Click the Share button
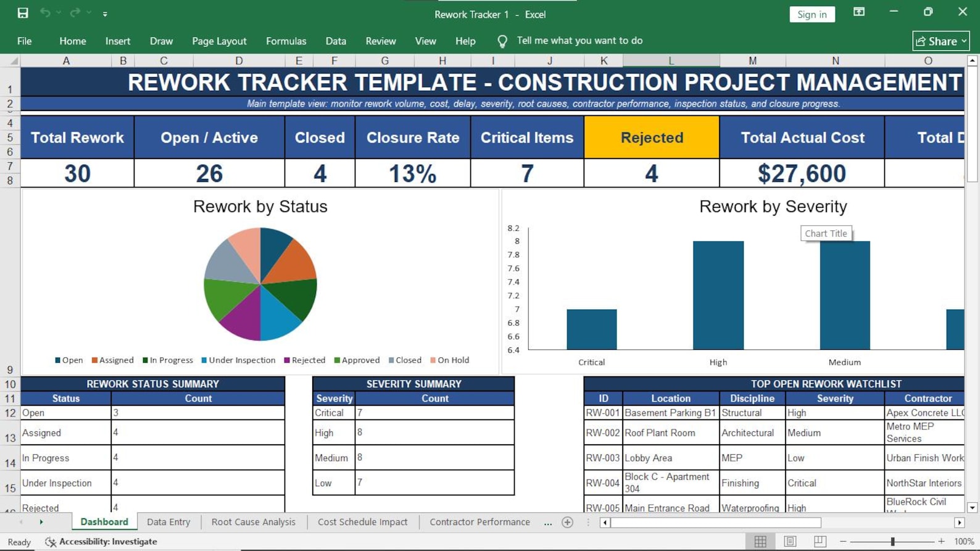Image resolution: width=980 pixels, height=551 pixels. pyautogui.click(x=941, y=41)
